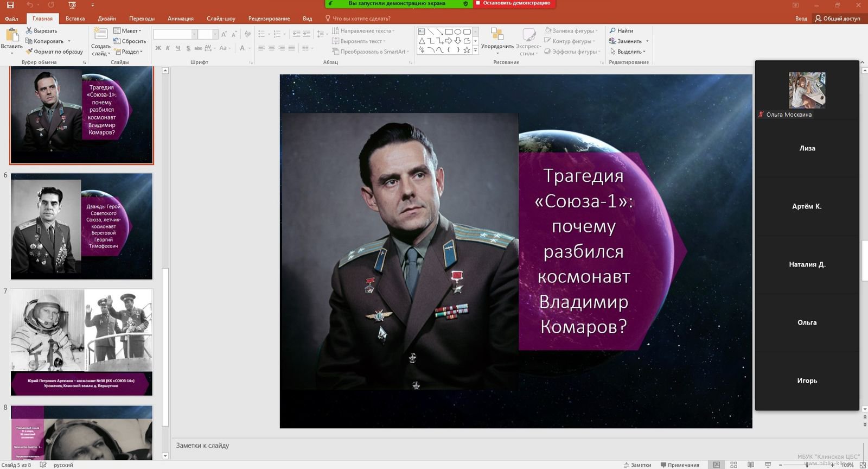Switch to the Вставка tab
868x469 pixels.
(75, 18)
